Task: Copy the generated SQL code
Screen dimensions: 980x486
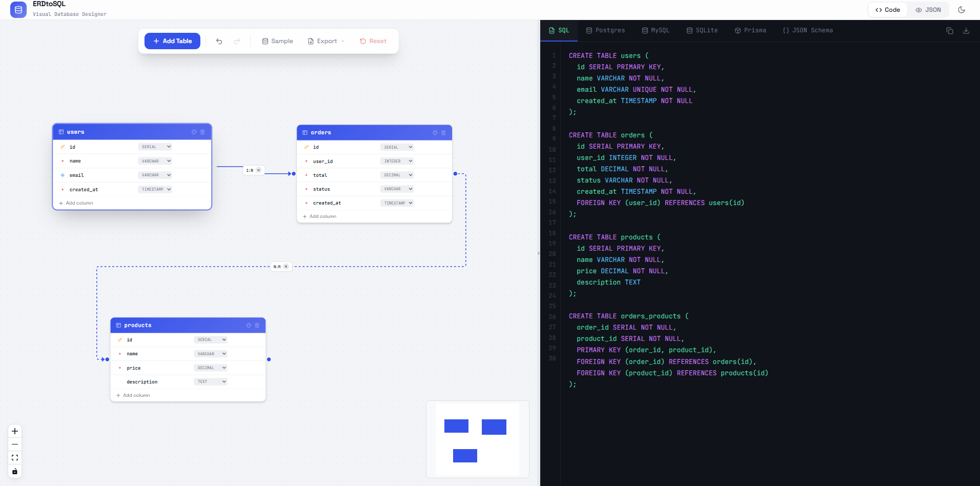Action: coord(950,31)
